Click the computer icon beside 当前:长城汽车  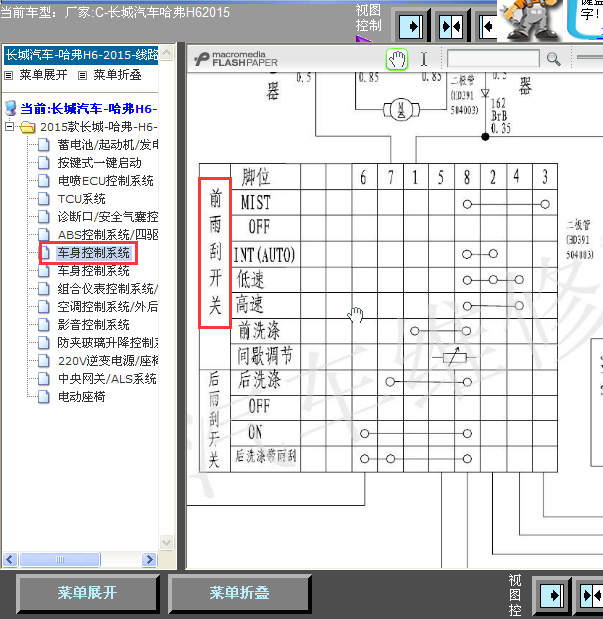11,108
